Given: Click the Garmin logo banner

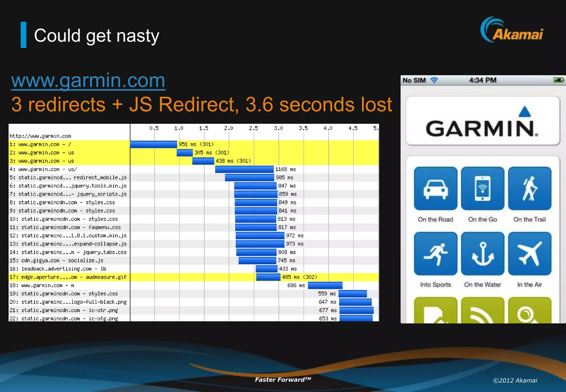Looking at the screenshot, I should click(x=483, y=121).
